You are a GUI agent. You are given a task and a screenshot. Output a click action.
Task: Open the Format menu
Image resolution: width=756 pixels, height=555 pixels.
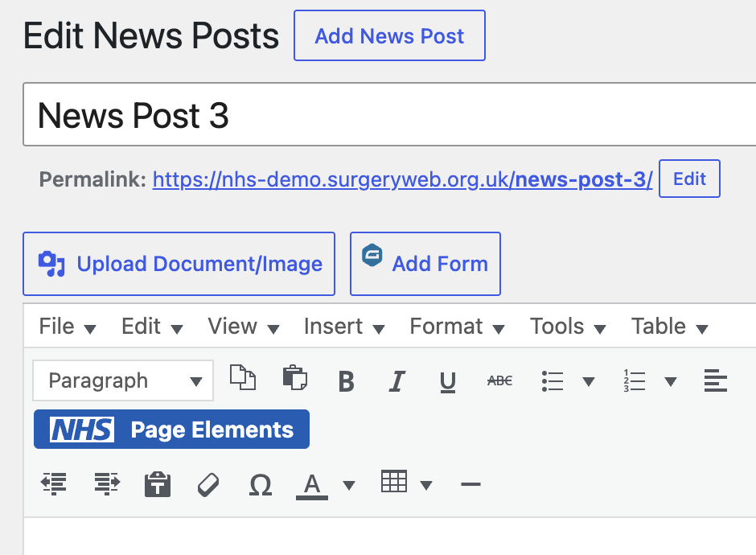pyautogui.click(x=457, y=327)
